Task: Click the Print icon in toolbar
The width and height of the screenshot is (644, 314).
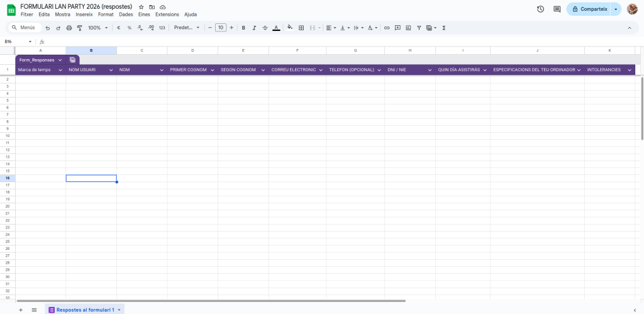Action: (69, 28)
